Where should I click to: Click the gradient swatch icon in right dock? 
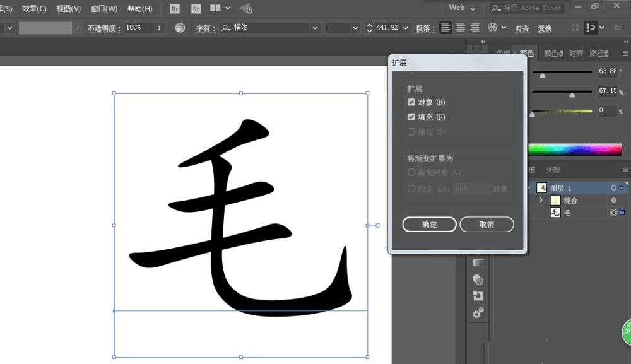[478, 263]
